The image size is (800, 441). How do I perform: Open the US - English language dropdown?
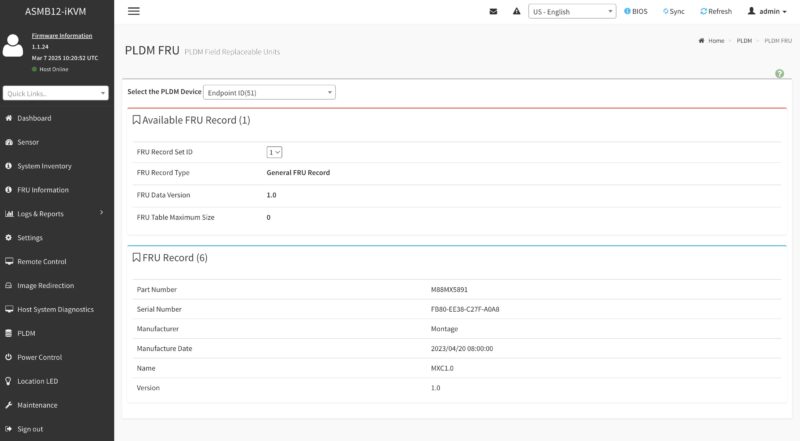(572, 12)
